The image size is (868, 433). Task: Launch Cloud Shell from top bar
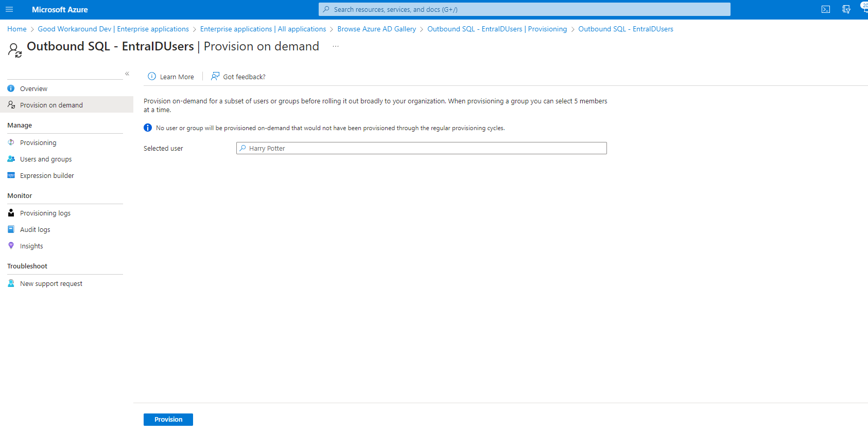pyautogui.click(x=826, y=9)
